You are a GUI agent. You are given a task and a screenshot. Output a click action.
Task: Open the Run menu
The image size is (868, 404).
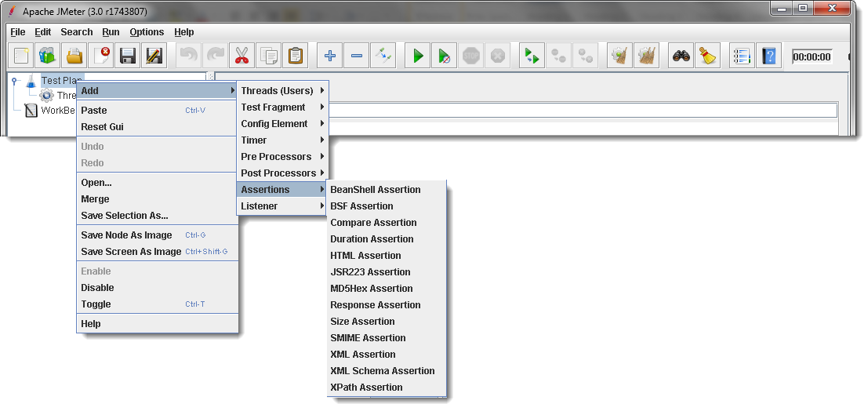tap(112, 32)
